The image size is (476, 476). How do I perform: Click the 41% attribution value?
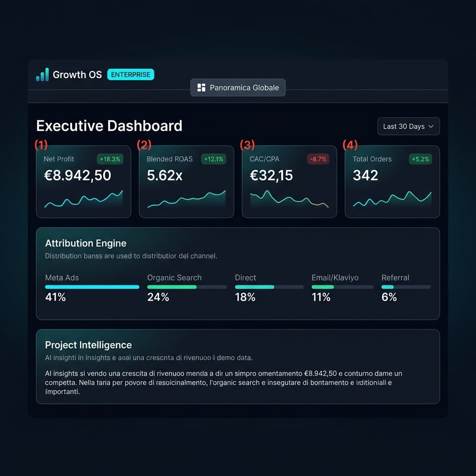(55, 297)
